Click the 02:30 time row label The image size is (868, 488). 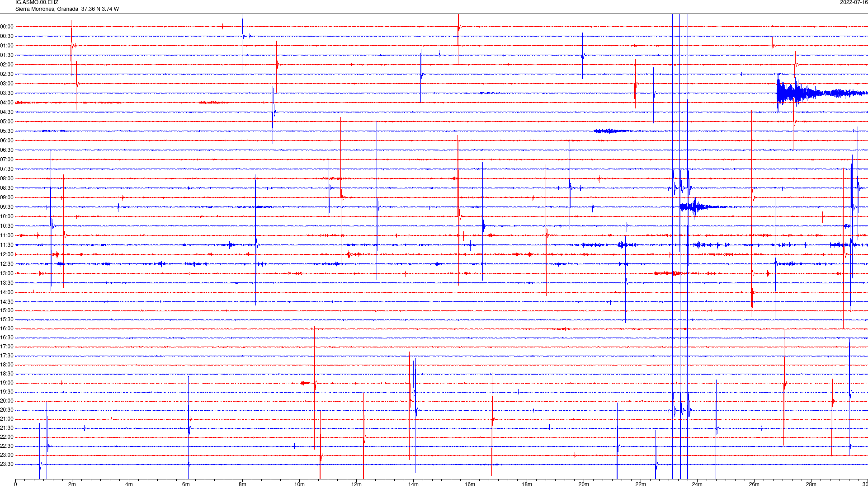7,74
